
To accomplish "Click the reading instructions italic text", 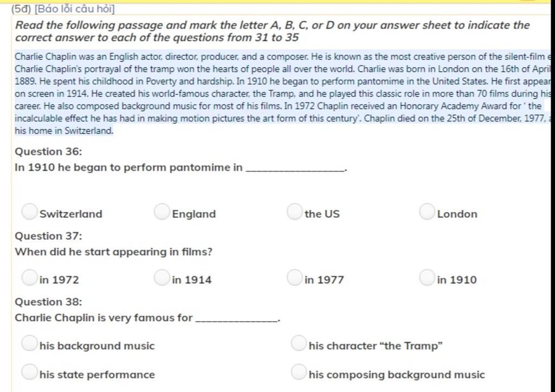I will [272, 31].
